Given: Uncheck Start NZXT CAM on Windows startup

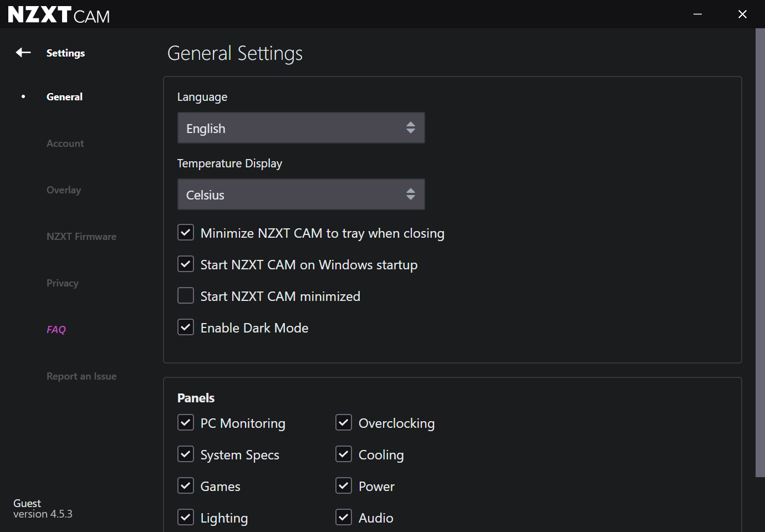Looking at the screenshot, I should click(186, 264).
